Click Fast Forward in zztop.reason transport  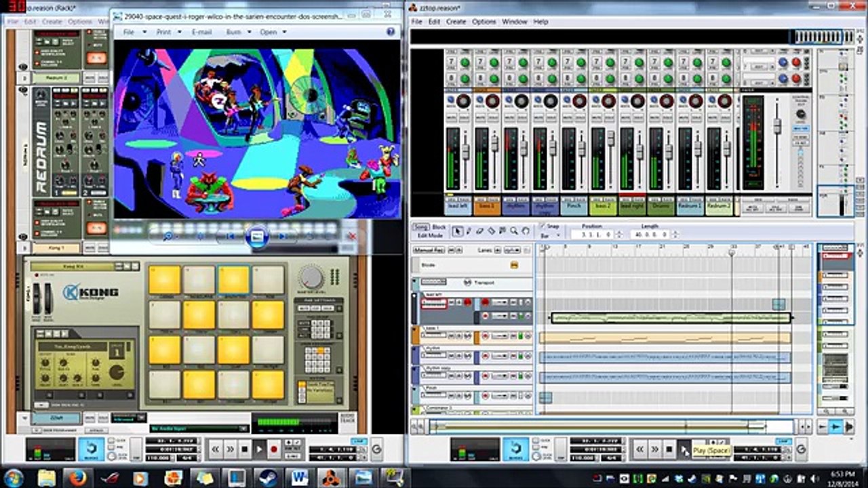click(654, 449)
